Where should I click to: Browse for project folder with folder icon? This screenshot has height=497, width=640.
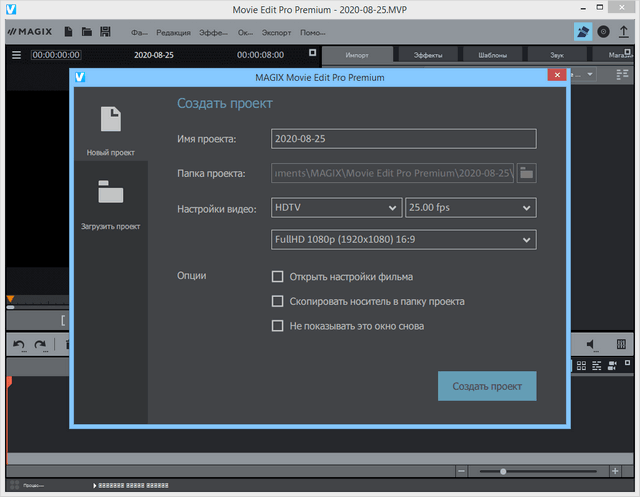pyautogui.click(x=526, y=173)
